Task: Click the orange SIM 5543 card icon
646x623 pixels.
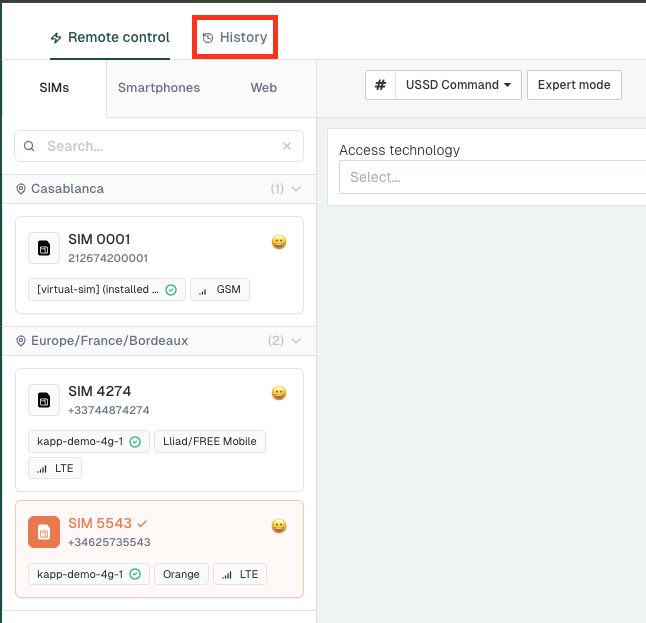Action: tap(44, 532)
